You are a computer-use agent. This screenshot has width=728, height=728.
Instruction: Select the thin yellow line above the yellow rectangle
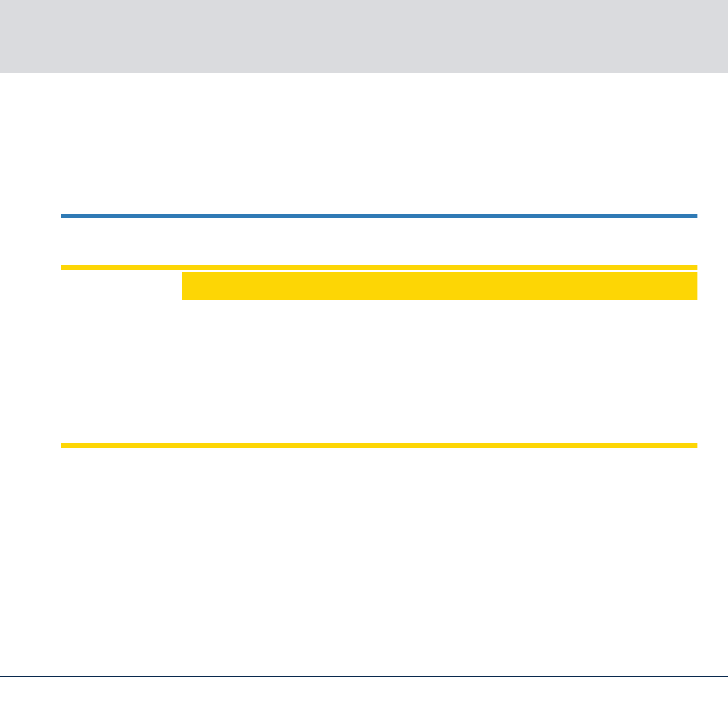click(379, 267)
